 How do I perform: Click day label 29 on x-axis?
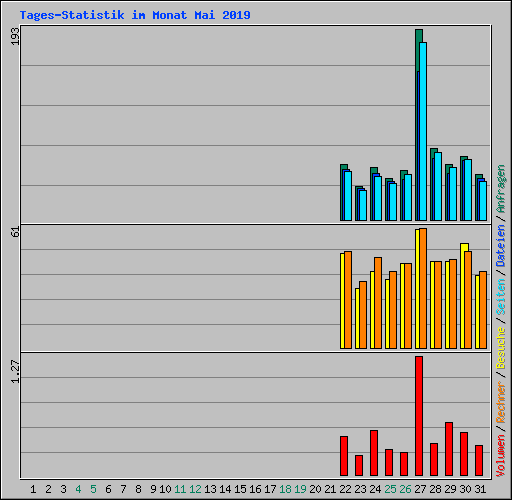pyautogui.click(x=450, y=489)
